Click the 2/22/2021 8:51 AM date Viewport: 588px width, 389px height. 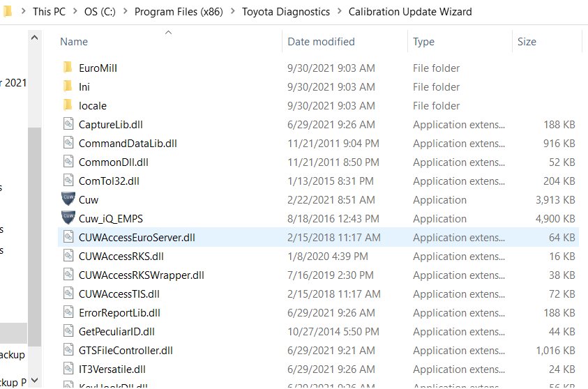331,200
